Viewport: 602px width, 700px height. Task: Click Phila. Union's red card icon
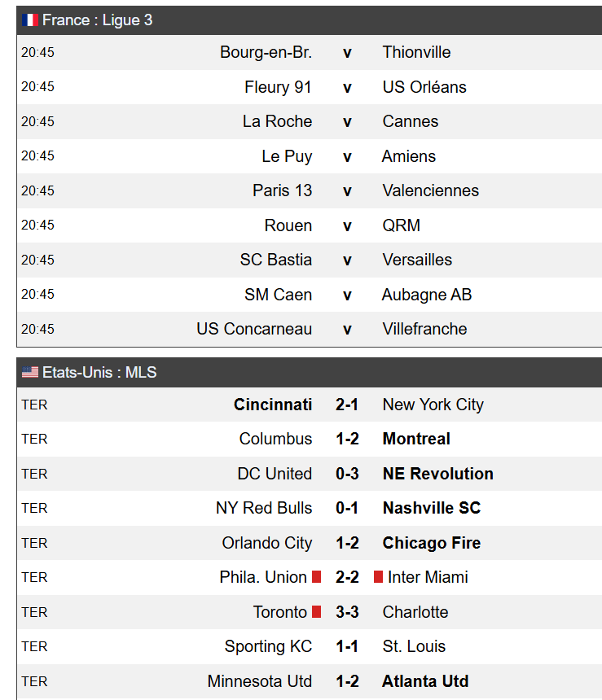pyautogui.click(x=316, y=577)
